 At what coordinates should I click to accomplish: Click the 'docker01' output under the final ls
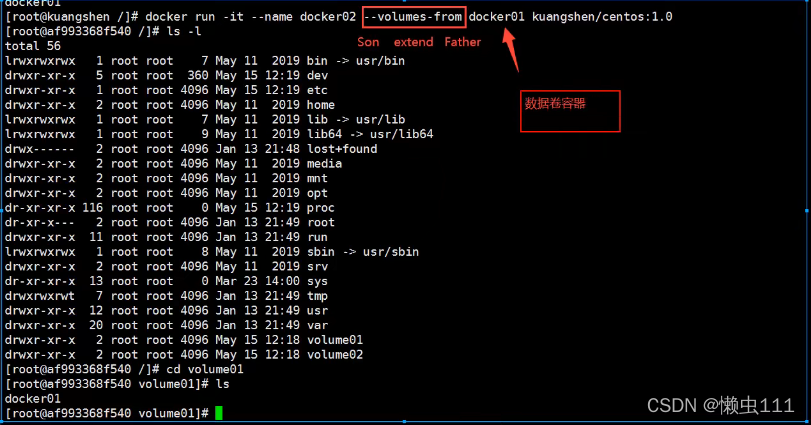pos(33,399)
